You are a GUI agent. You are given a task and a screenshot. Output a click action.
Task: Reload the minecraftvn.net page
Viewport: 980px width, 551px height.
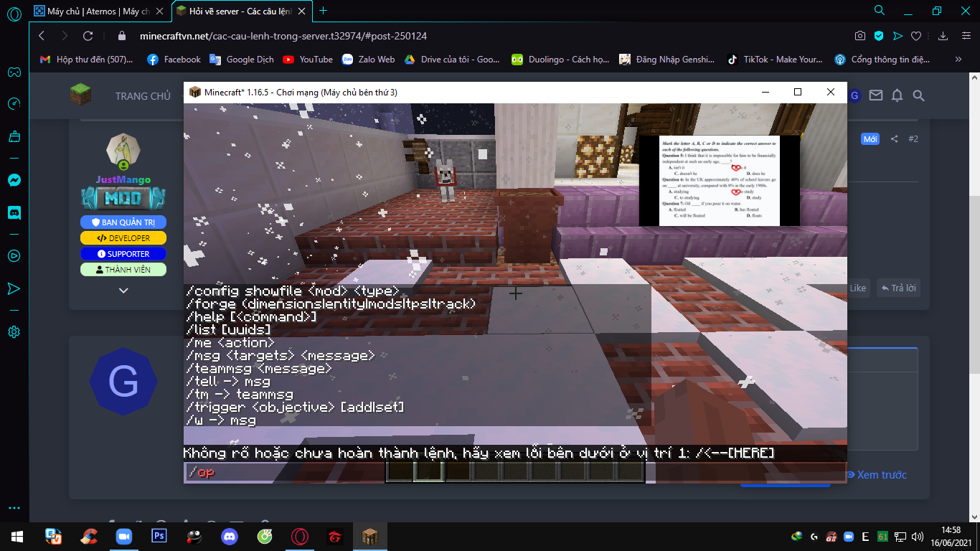(88, 36)
